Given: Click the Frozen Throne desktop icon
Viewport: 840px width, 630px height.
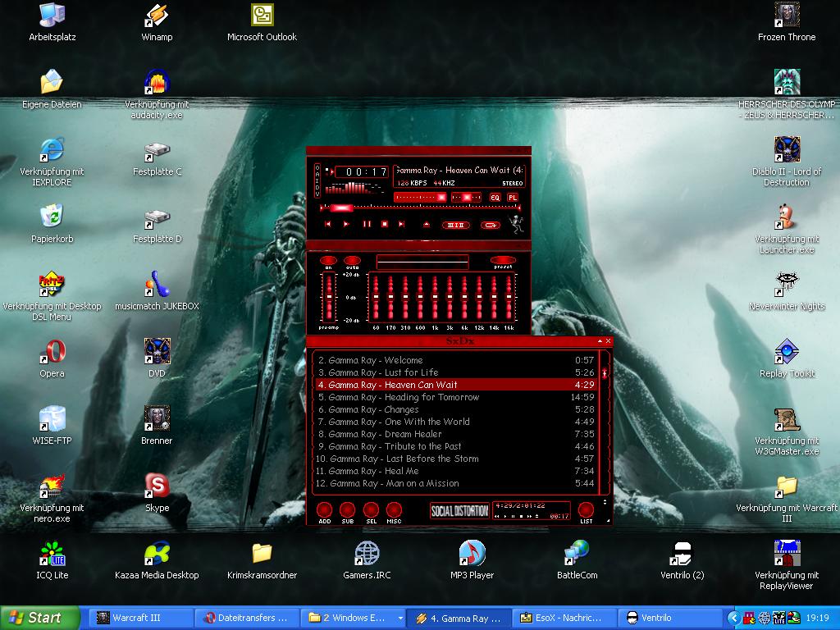Looking at the screenshot, I should (787, 22).
